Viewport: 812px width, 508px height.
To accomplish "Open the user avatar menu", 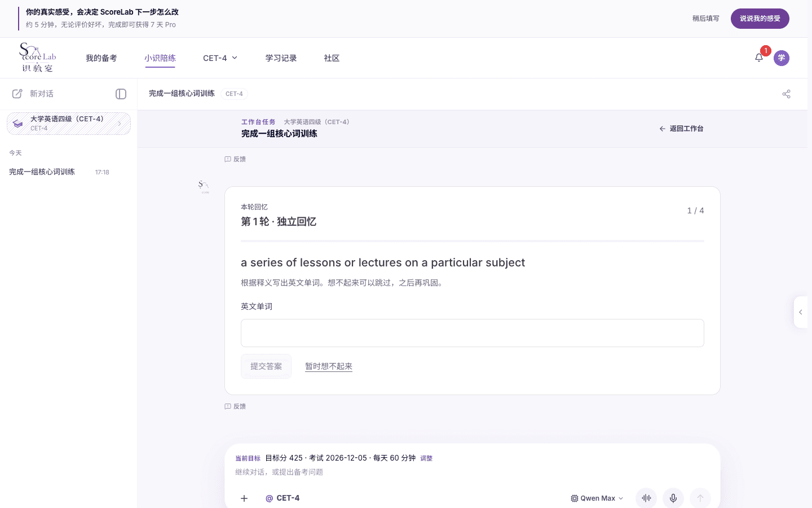I will 782,58.
